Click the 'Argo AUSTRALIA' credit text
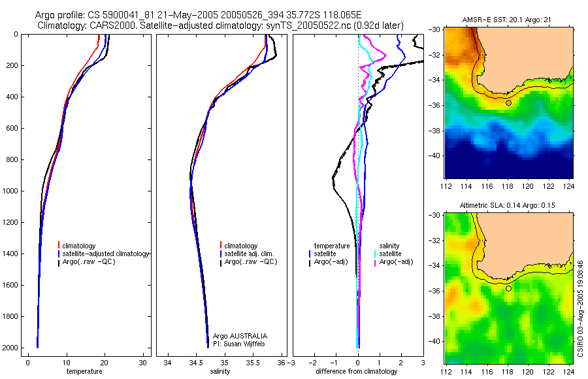The image size is (588, 379). click(240, 336)
